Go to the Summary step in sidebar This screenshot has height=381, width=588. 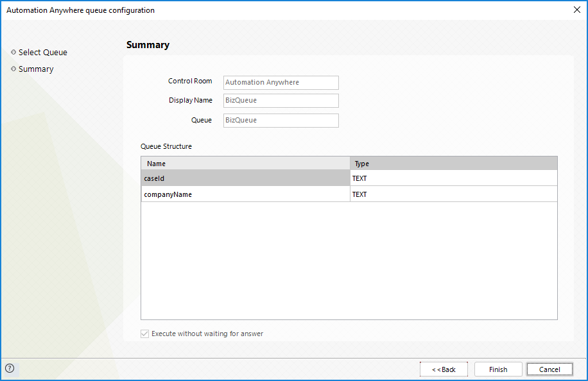36,69
